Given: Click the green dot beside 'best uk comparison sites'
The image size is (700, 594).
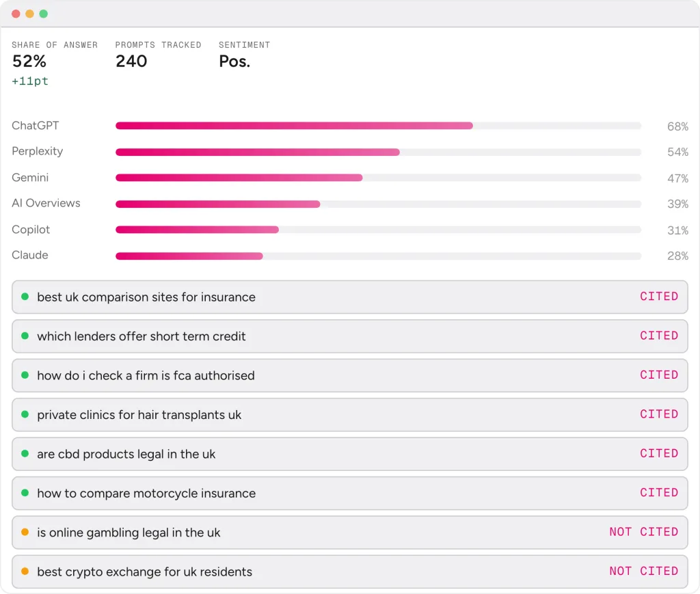Looking at the screenshot, I should point(25,297).
